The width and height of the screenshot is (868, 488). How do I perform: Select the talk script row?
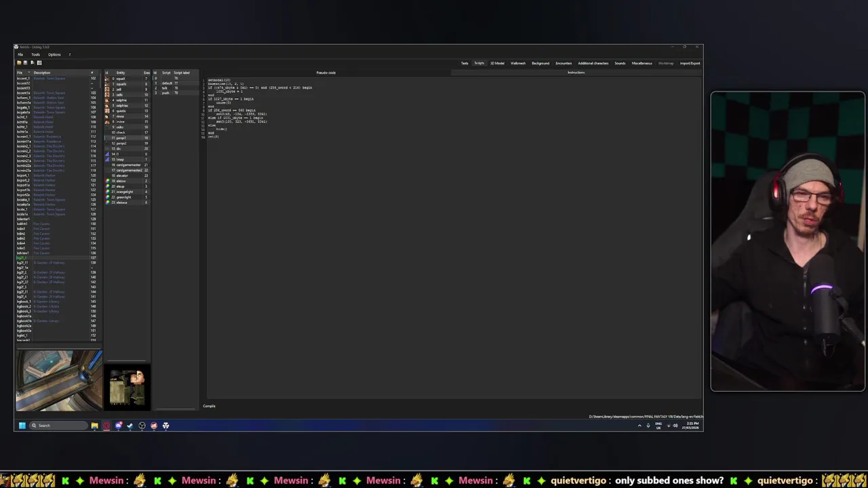click(x=176, y=88)
